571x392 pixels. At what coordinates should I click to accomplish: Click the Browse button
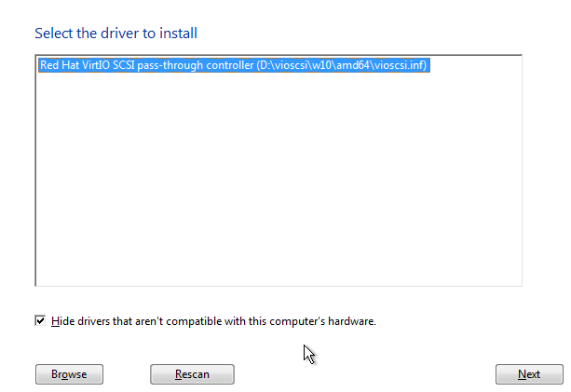point(69,374)
